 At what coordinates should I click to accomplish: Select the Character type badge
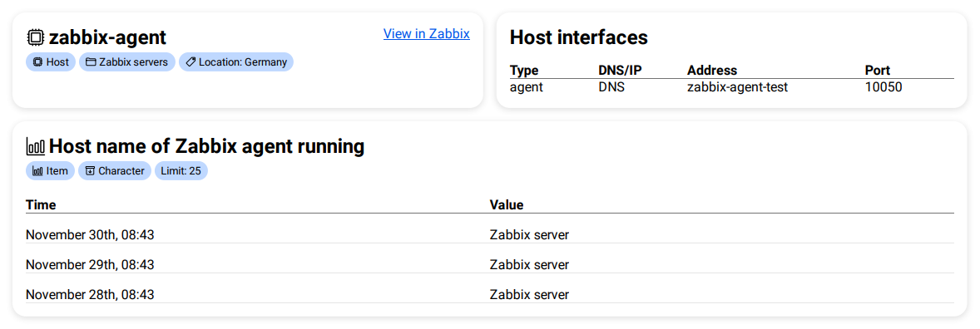(x=114, y=170)
